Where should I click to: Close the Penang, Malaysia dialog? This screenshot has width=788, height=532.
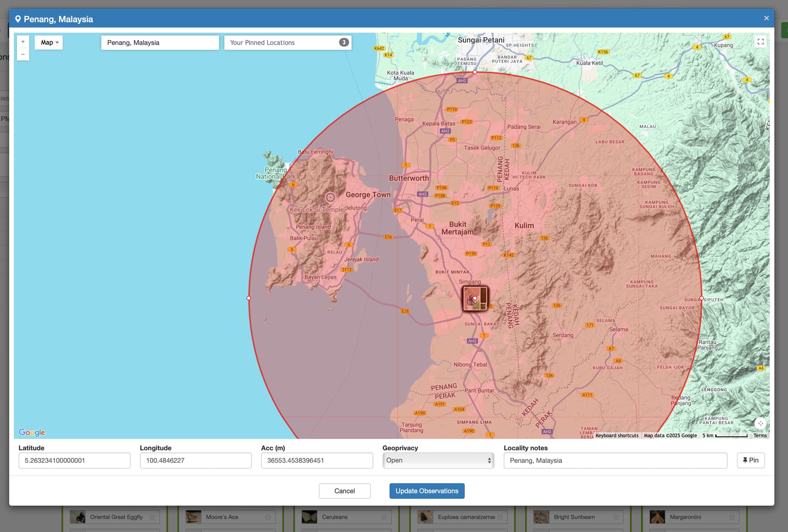coord(766,18)
